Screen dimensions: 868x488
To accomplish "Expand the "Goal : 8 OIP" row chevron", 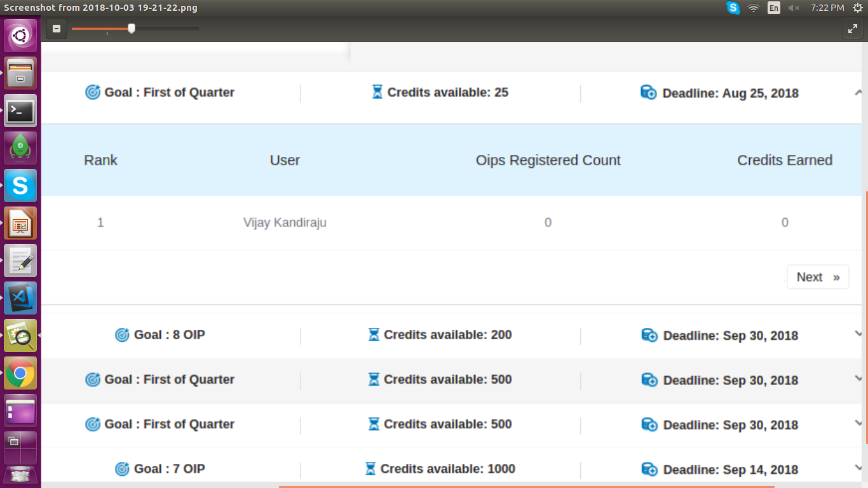I will pos(860,333).
